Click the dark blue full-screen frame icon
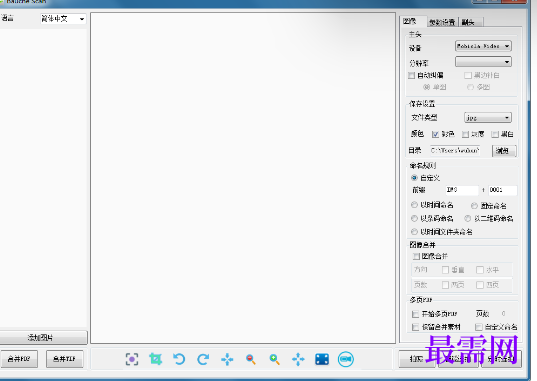The height and width of the screenshot is (381, 537). pos(322,359)
